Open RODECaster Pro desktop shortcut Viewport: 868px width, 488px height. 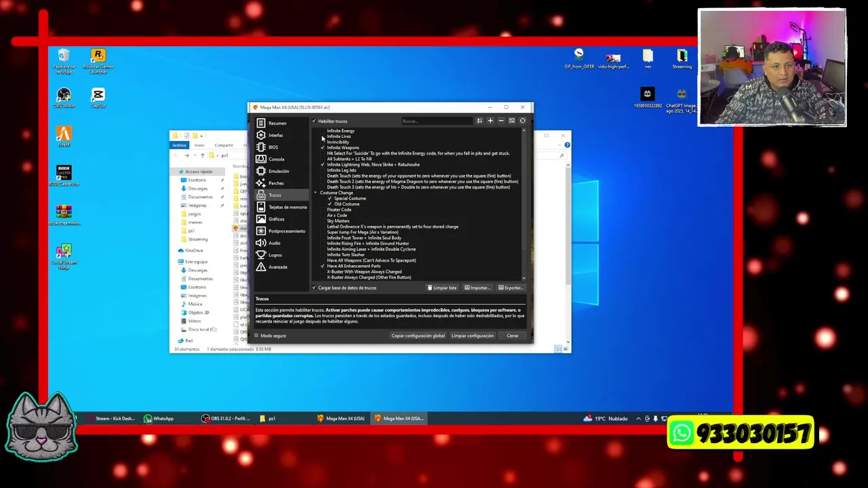click(64, 176)
